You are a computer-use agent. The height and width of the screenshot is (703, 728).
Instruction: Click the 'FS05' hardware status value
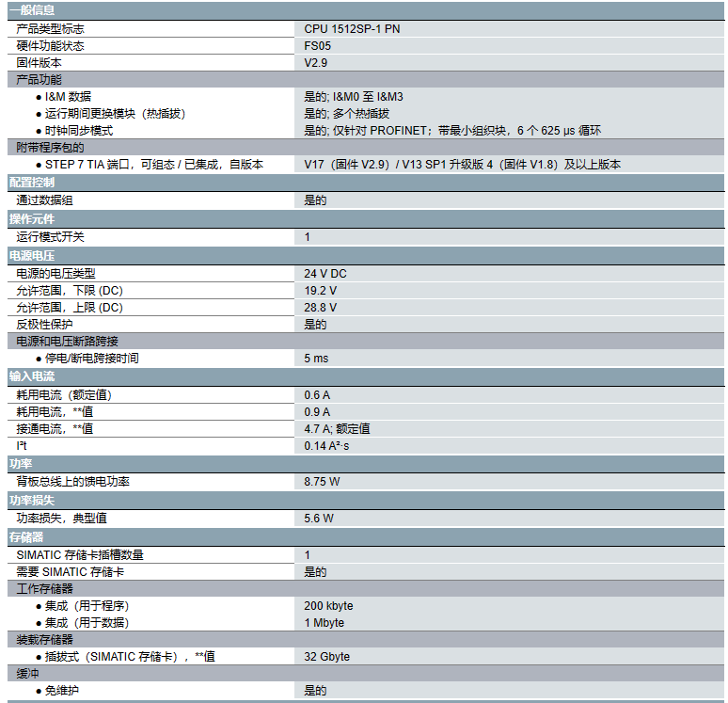318,46
